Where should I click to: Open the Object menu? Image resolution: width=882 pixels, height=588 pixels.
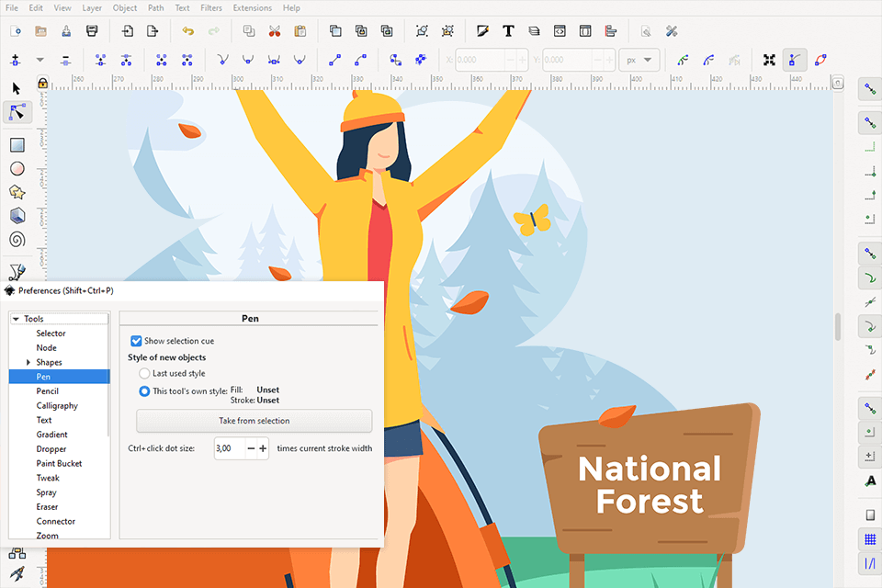(125, 8)
